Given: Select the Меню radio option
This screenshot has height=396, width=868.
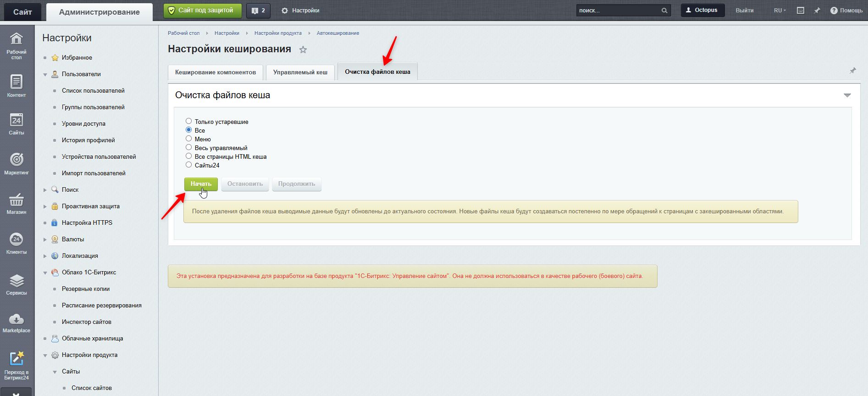Looking at the screenshot, I should [x=188, y=139].
